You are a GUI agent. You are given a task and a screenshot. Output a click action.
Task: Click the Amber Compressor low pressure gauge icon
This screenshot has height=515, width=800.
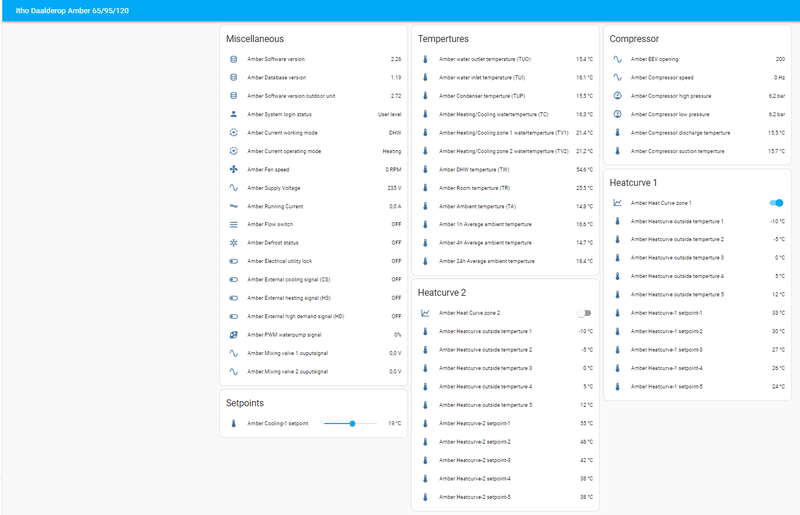[617, 114]
